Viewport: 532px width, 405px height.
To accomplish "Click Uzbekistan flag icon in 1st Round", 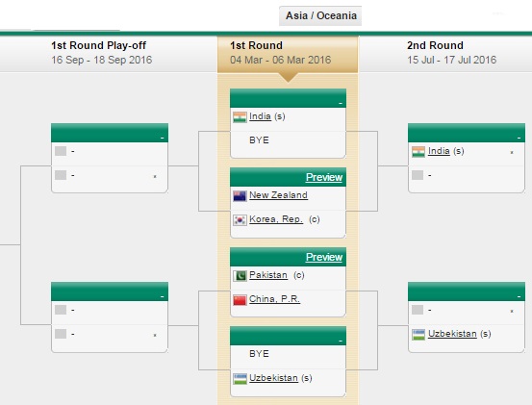I will click(x=240, y=379).
